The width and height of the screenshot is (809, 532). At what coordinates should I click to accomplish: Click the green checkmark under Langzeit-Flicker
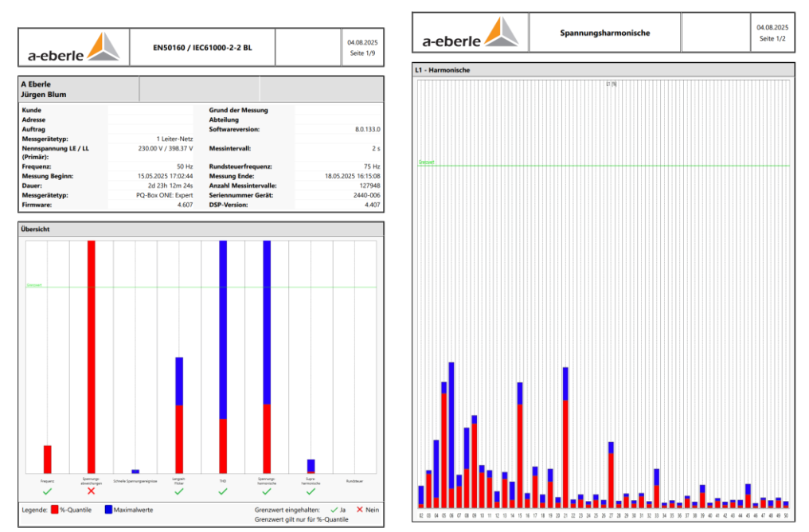pyautogui.click(x=179, y=492)
